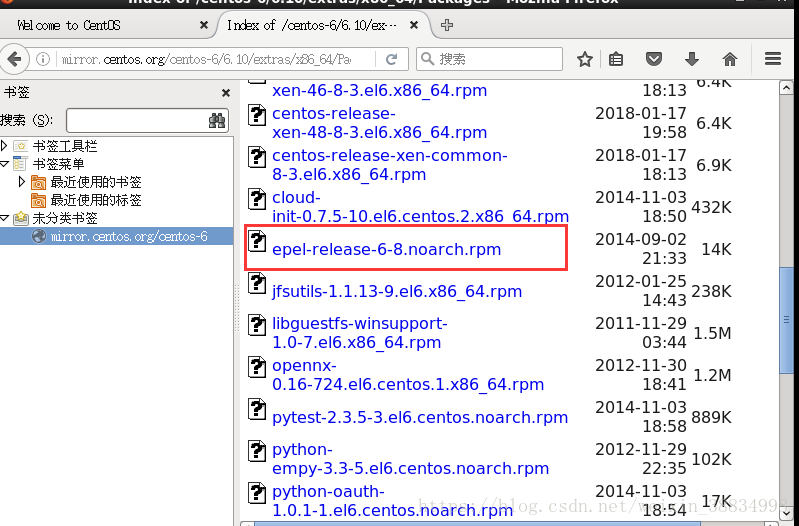Open the opennx-0.16-724 rpm link
This screenshot has width=799, height=526.
coord(408,375)
